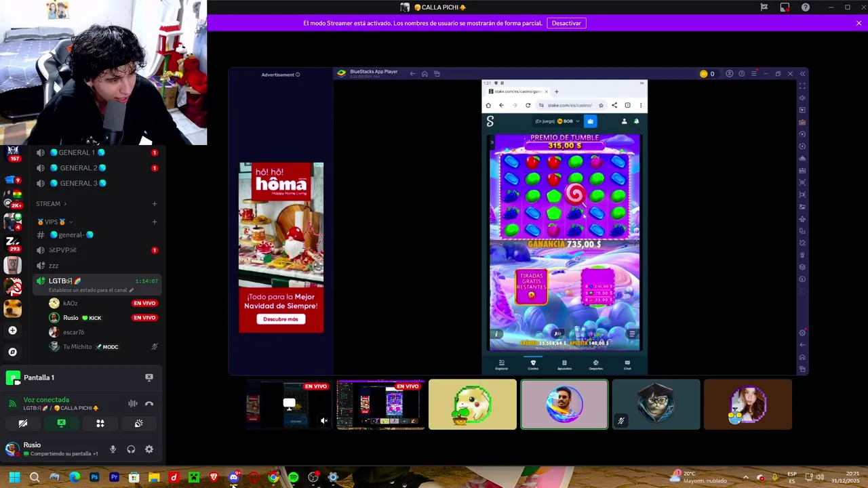Stop sharing screen with green monitor button
868x488 pixels.
tap(62, 424)
